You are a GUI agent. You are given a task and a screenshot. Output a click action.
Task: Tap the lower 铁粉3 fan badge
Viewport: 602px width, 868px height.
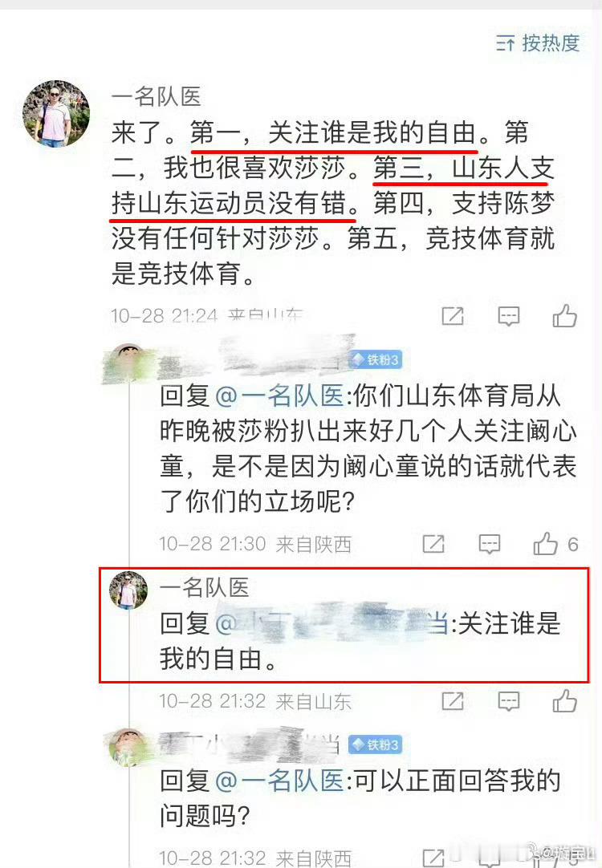[x=376, y=744]
